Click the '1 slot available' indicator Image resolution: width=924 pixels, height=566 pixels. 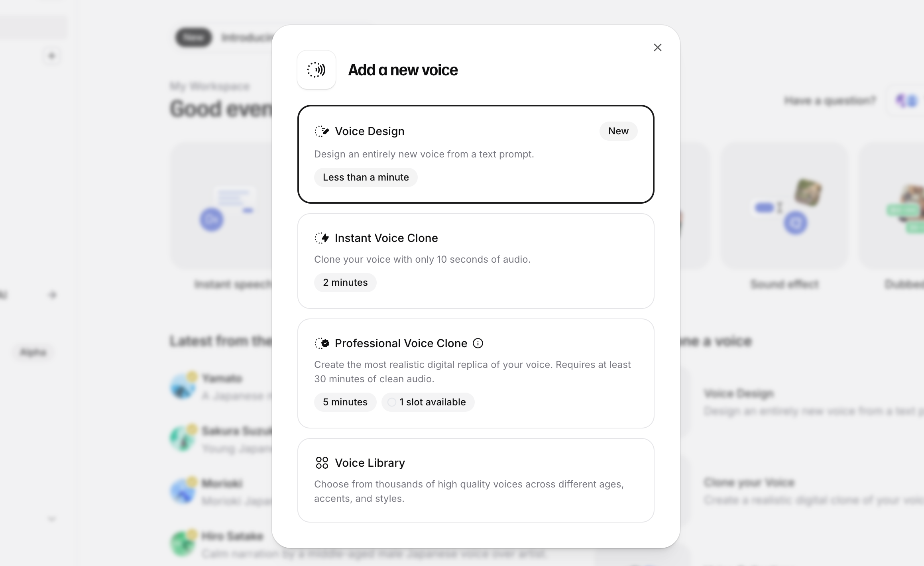click(428, 402)
